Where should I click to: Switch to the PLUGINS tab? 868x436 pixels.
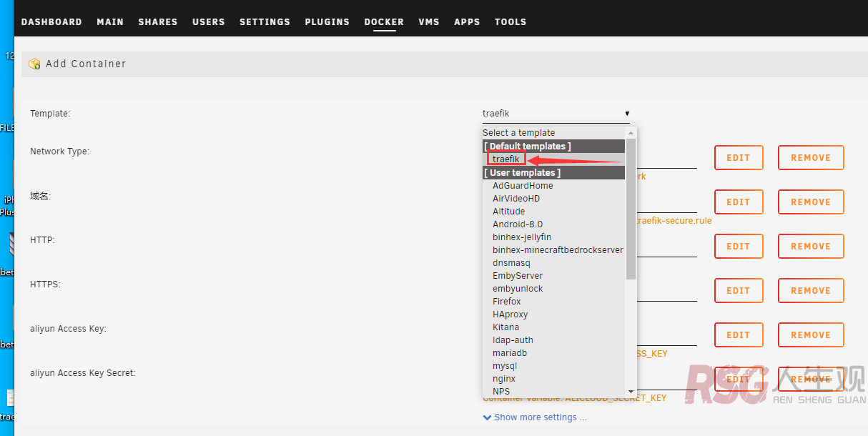327,22
